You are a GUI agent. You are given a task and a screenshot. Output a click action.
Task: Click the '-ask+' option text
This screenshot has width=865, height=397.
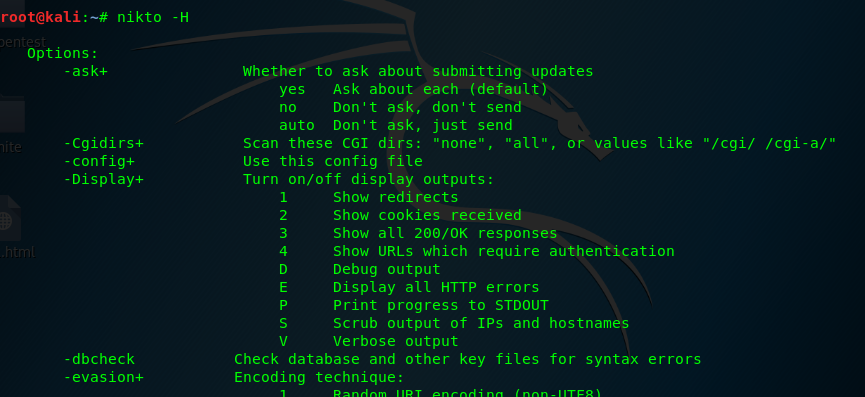[x=86, y=71]
